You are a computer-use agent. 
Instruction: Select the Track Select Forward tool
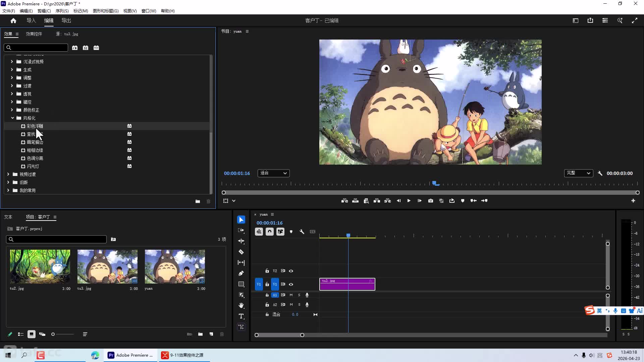(241, 231)
